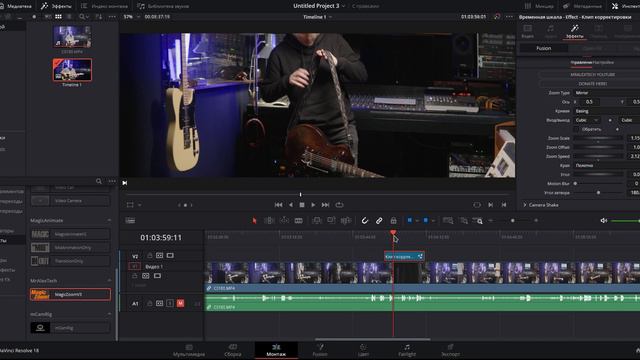Jump to last frame button
Viewport: 640px width, 360px height.
coord(325,205)
